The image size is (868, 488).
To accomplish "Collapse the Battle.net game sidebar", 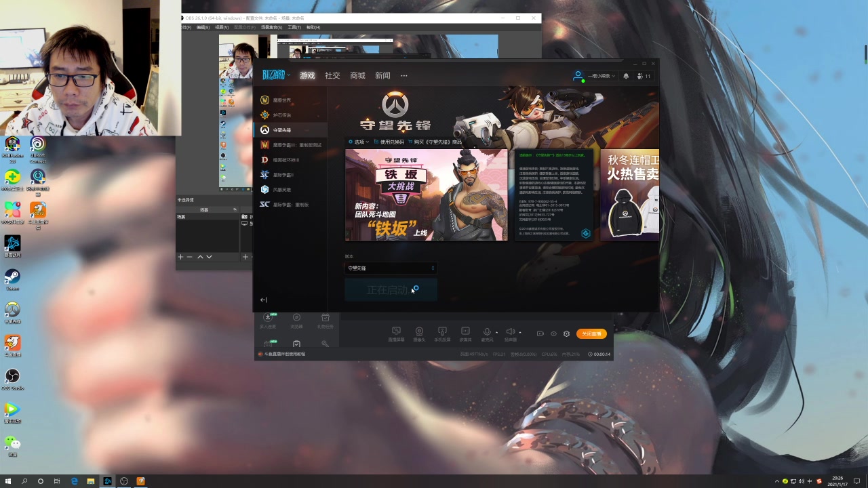I will [263, 300].
